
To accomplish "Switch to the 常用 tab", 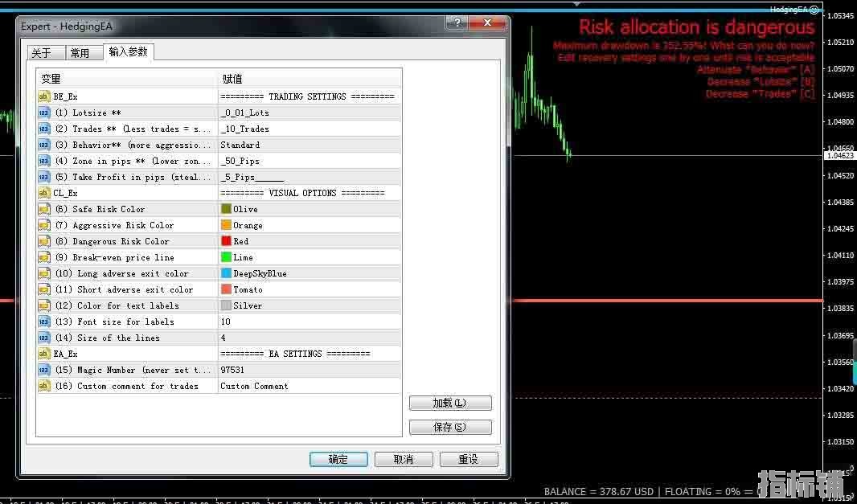I will (x=80, y=53).
